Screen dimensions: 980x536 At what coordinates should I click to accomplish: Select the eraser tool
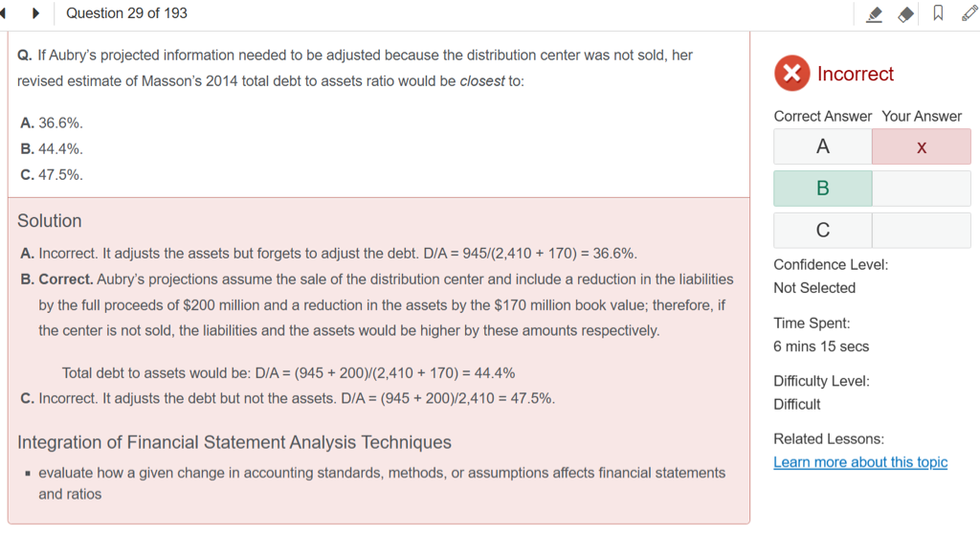(905, 14)
